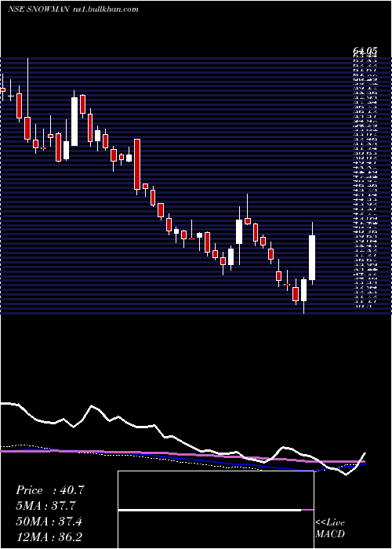Click the MACD histogram box
392x549 pixels.
coord(216,510)
